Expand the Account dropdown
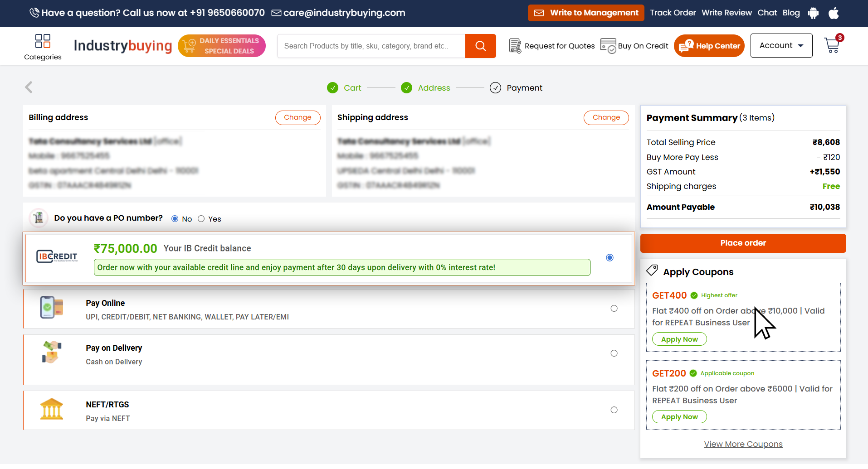This screenshot has width=868, height=469. (781, 46)
